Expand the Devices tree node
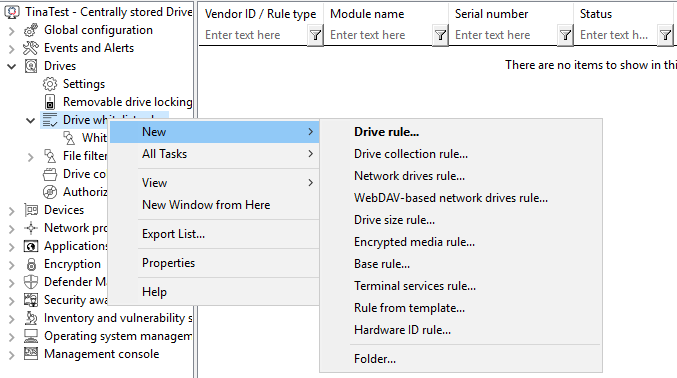The image size is (677, 378). coord(12,210)
